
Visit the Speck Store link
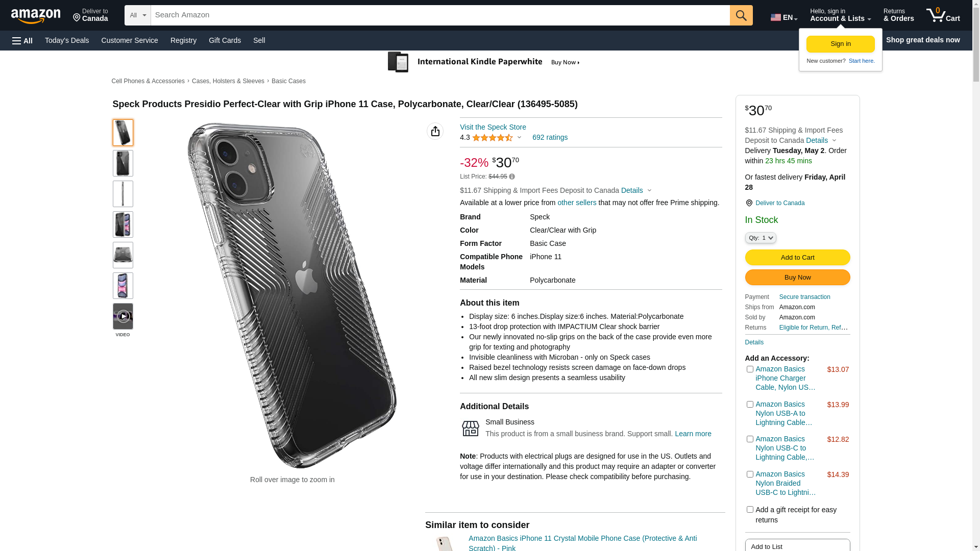coord(493,127)
